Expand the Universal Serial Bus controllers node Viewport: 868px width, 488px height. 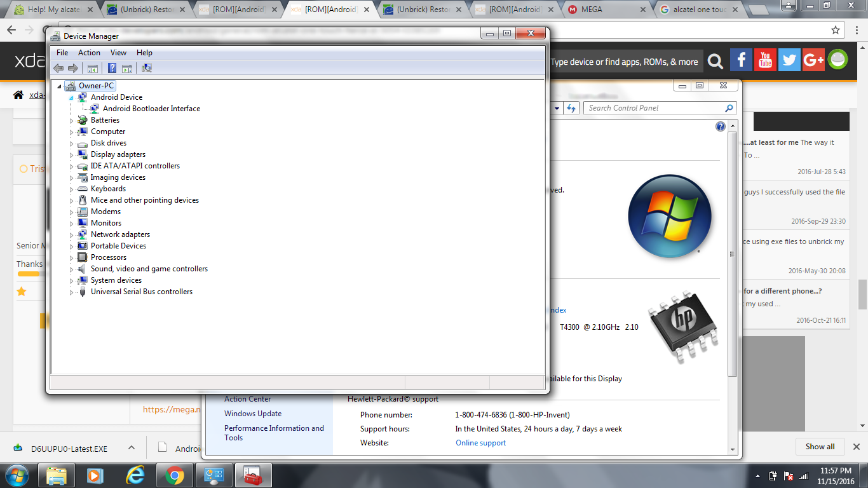click(72, 292)
